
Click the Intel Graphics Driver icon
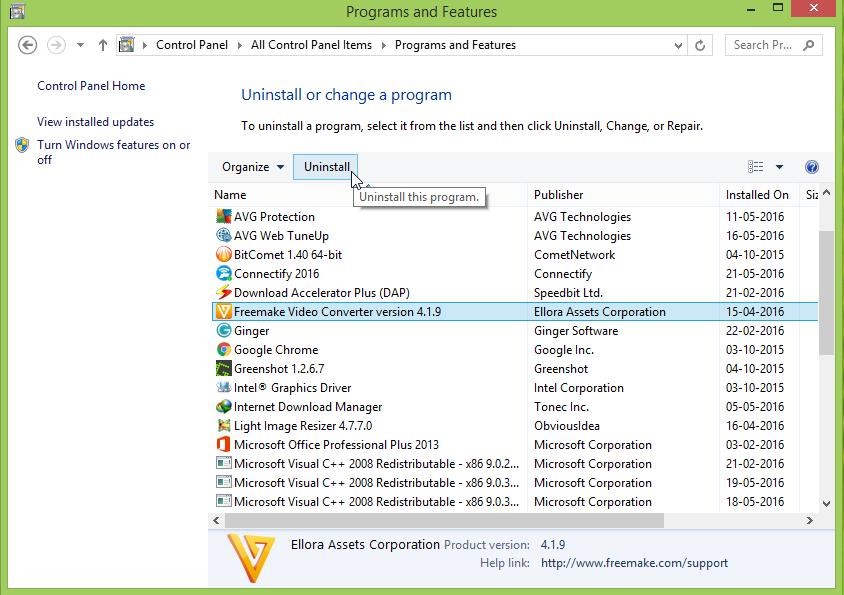(223, 387)
